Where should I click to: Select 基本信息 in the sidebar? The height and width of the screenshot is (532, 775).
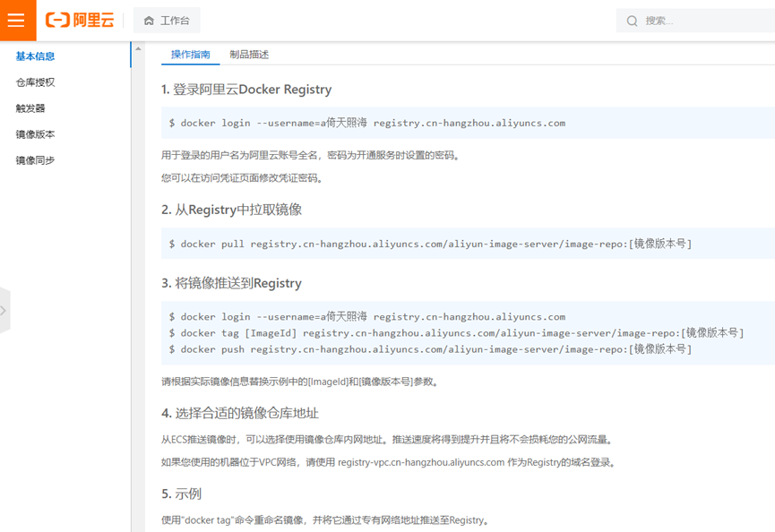(35, 56)
